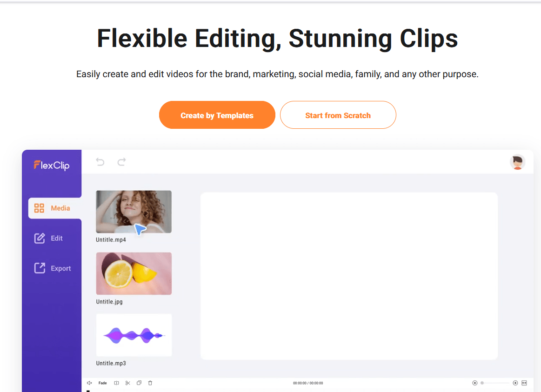
Task: Click the Fade option in timeline toolbar
Action: pos(102,383)
